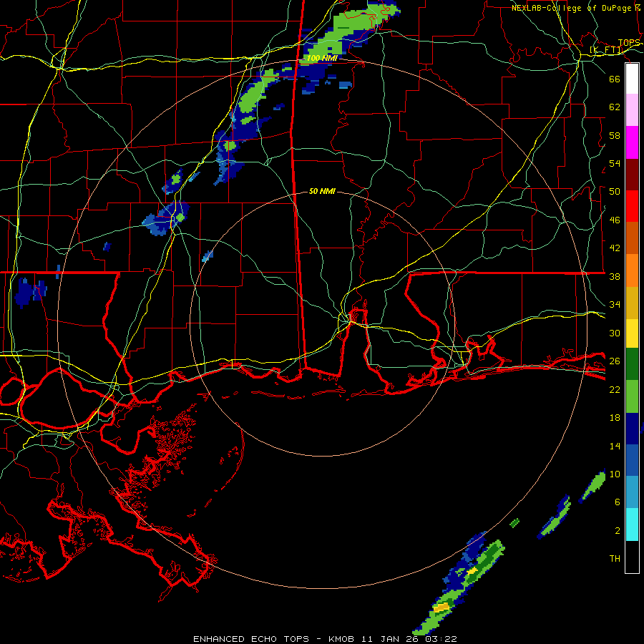The image size is (644, 644).
Task: Click the legend value "2"
Action: tap(618, 531)
